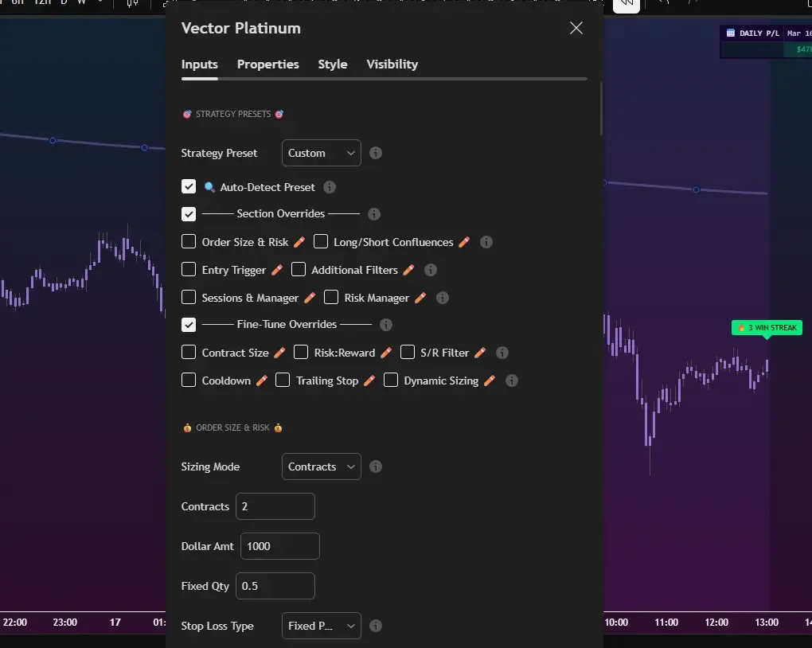Click the Contracts input field
812x648 pixels.
[x=275, y=506]
